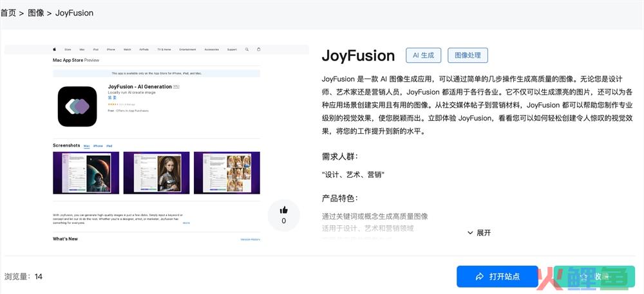Image resolution: width=644 pixels, height=294 pixels.
Task: Go to 首页 in the breadcrumb
Action: coord(13,13)
